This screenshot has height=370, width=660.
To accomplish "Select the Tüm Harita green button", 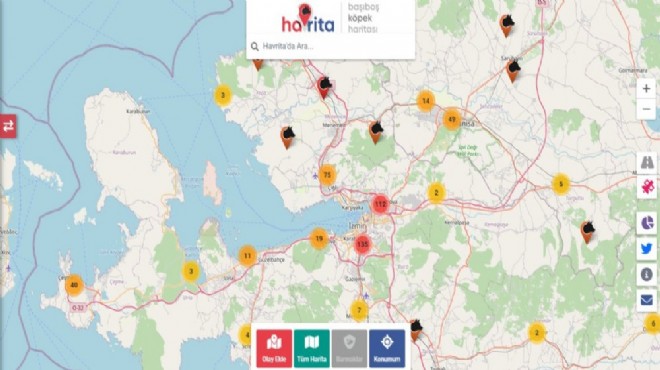I will [311, 349].
